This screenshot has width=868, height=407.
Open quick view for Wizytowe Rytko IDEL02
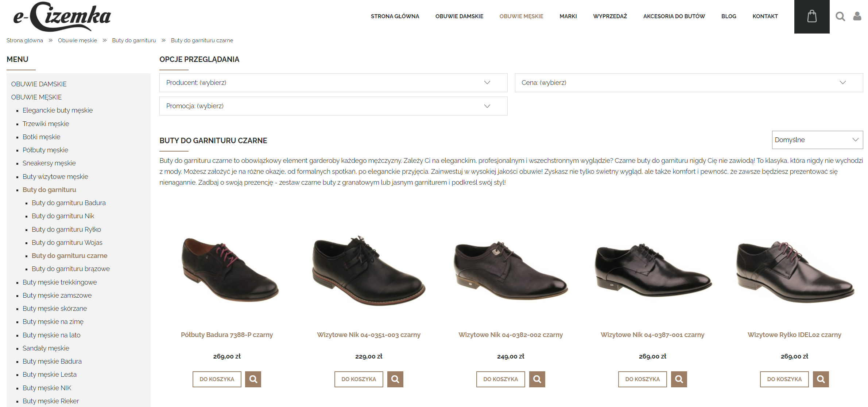[821, 379]
